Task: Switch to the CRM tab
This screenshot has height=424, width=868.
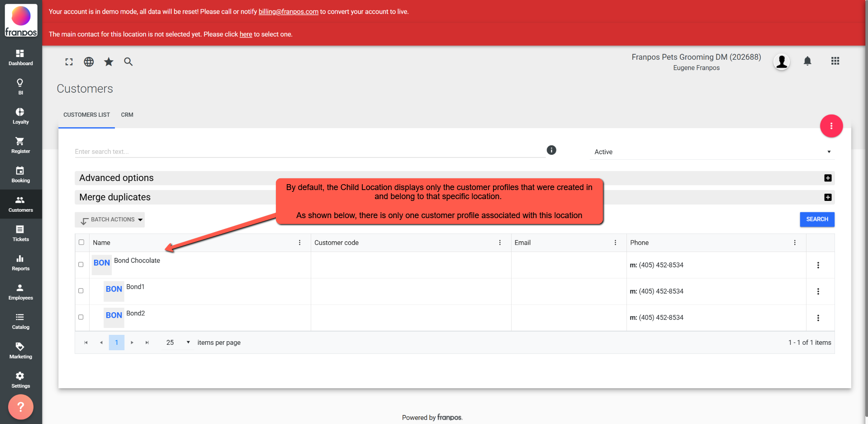Action: coord(127,115)
